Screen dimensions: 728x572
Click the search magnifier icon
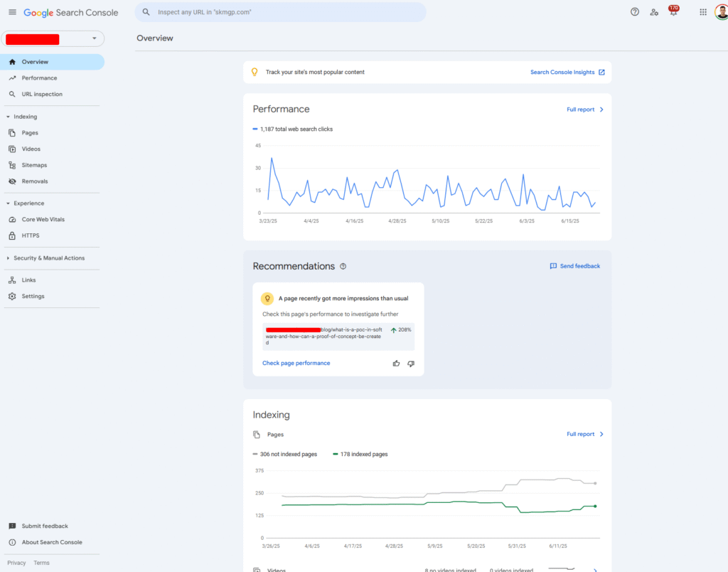tap(146, 12)
